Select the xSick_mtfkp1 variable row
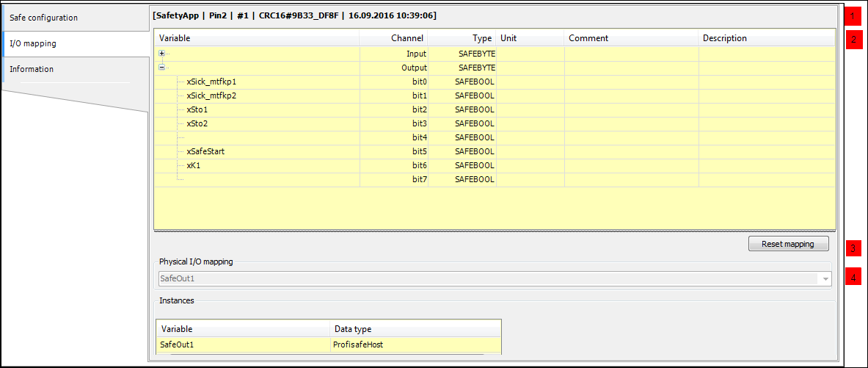This screenshot has height=368, width=868. point(211,82)
